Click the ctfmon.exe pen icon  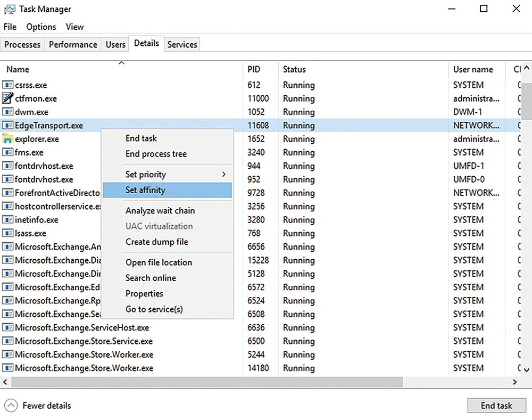click(7, 98)
